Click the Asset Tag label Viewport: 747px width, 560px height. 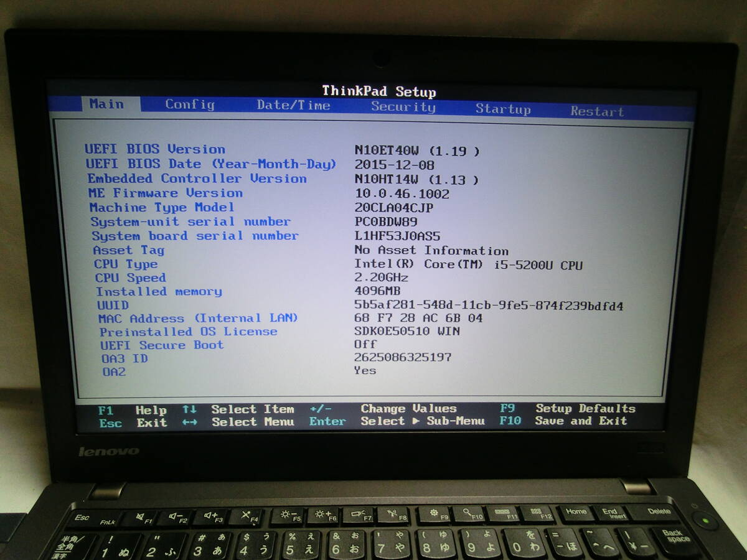[129, 250]
